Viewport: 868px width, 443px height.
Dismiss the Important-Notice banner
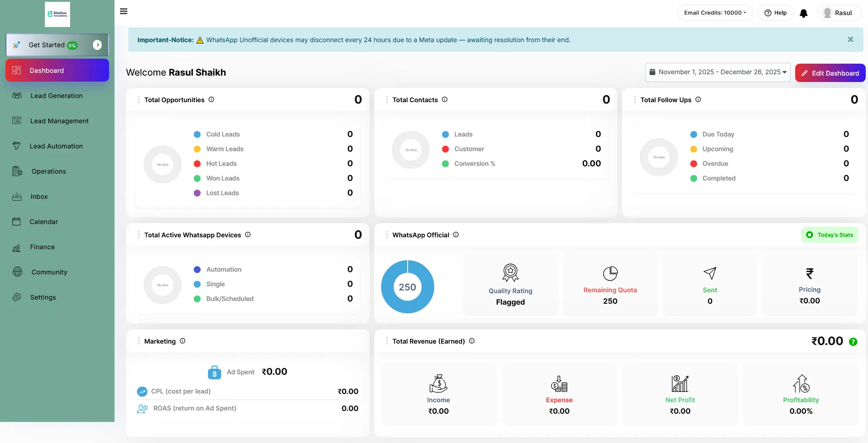tap(850, 39)
